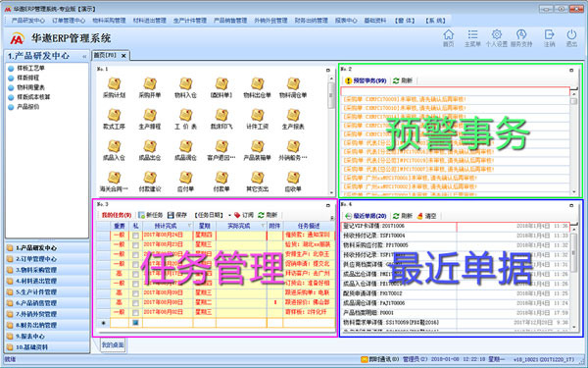Click 新任务 in the task toolbar
The image size is (588, 368).
tap(150, 215)
